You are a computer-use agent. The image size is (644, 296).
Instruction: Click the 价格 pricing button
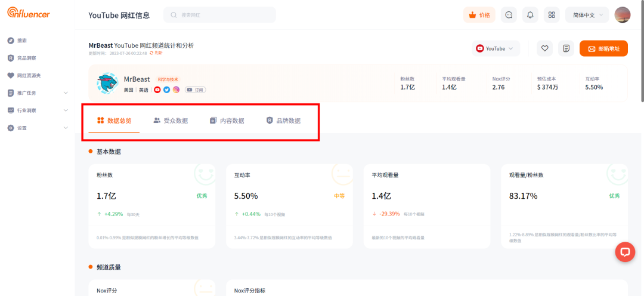[479, 15]
